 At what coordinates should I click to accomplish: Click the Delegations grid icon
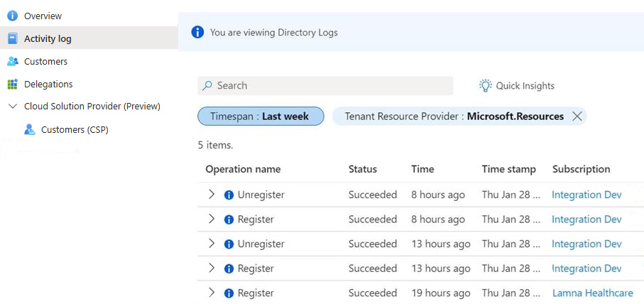coord(12,84)
